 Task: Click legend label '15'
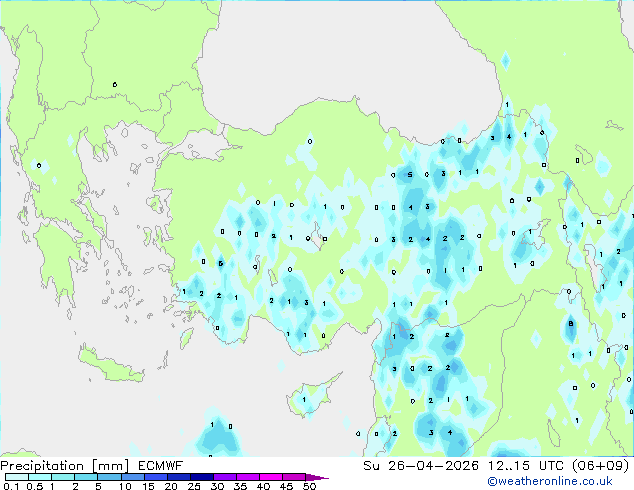tap(148, 486)
